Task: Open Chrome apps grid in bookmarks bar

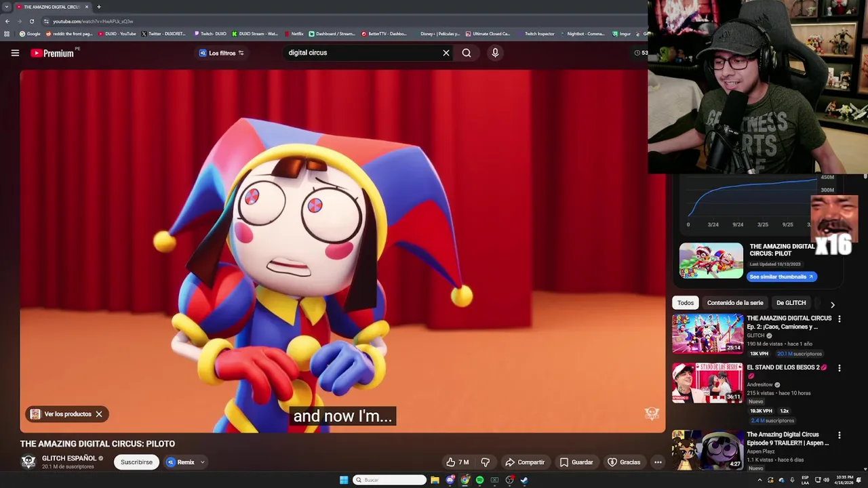Action: (7, 34)
